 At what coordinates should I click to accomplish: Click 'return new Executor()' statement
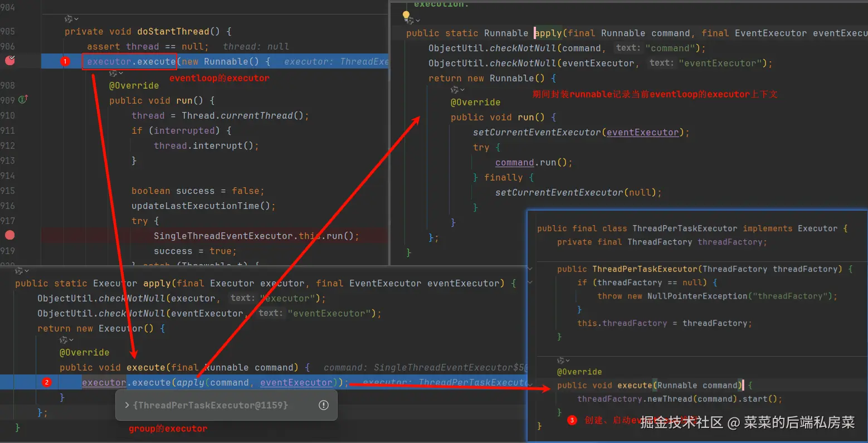pyautogui.click(x=96, y=328)
